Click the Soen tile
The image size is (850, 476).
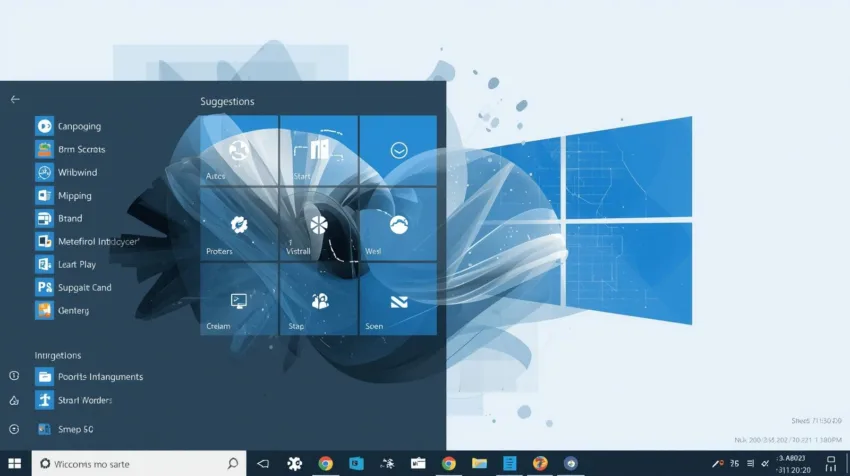(398, 301)
